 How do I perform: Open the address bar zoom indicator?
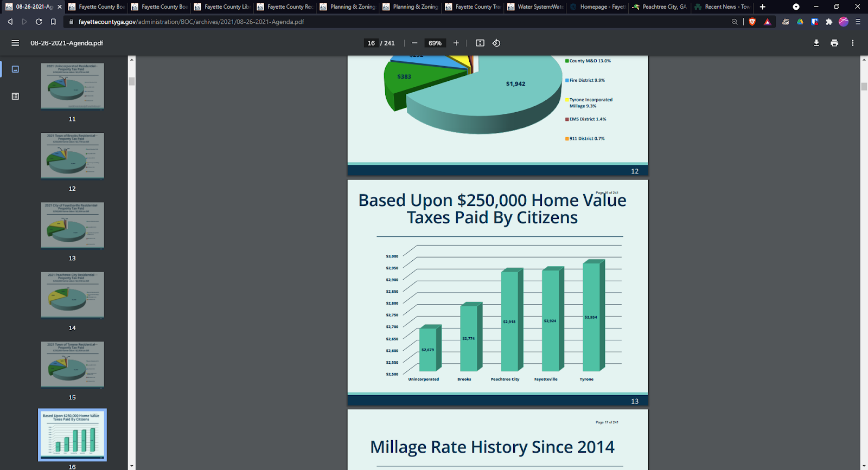pyautogui.click(x=735, y=22)
